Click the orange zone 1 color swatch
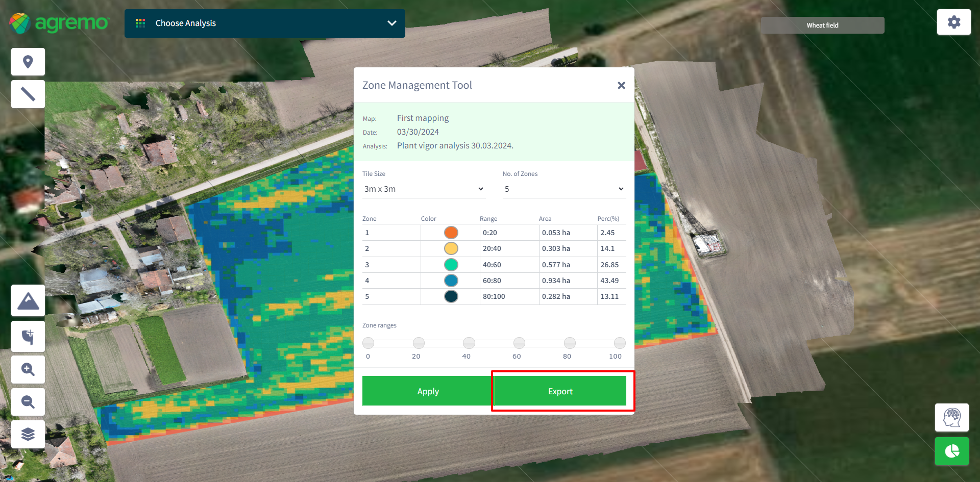Viewport: 980px width, 482px height. point(451,233)
